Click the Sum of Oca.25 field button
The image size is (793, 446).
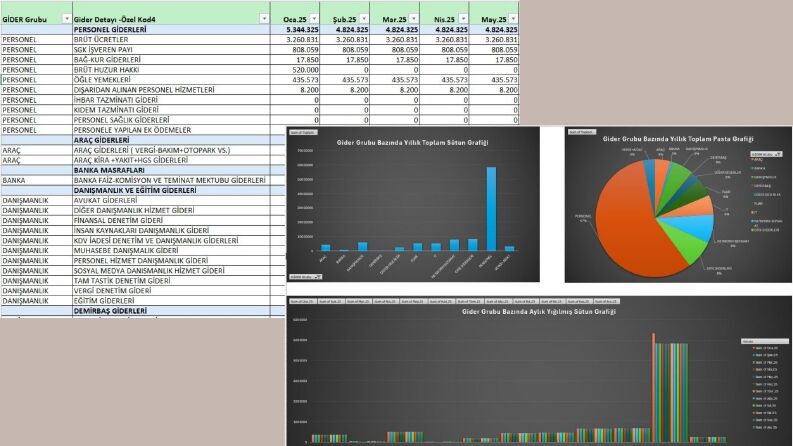pos(302,301)
